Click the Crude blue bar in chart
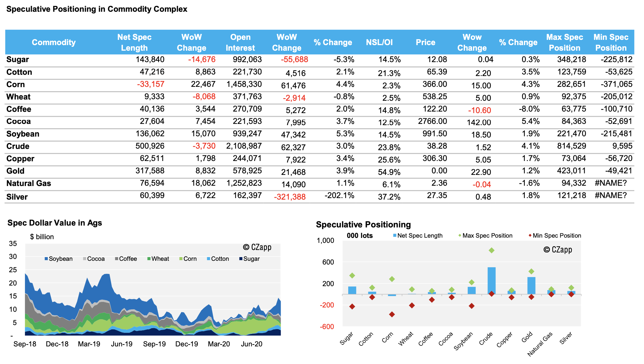The width and height of the screenshot is (644, 364). (x=491, y=281)
